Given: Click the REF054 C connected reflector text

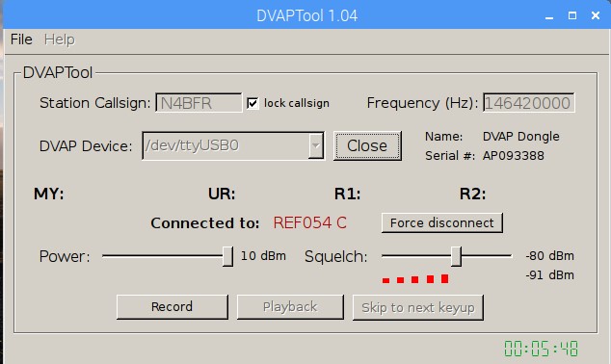Looking at the screenshot, I should 309,222.
